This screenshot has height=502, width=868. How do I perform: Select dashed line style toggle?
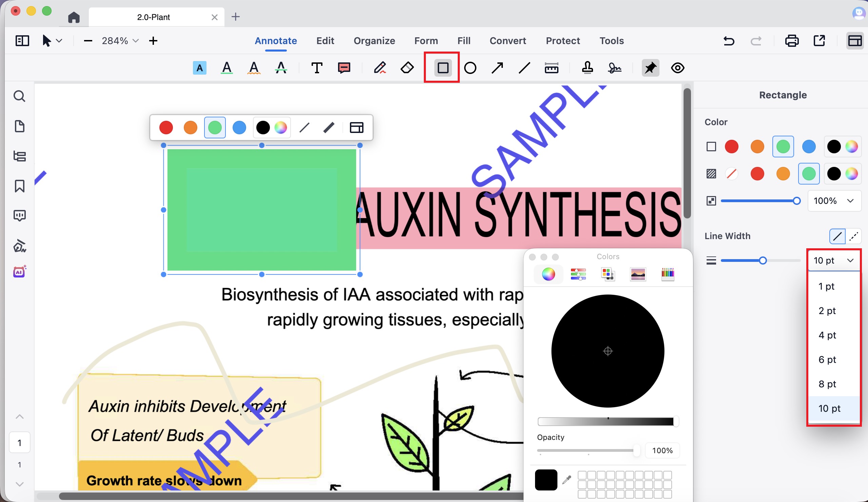[853, 236]
